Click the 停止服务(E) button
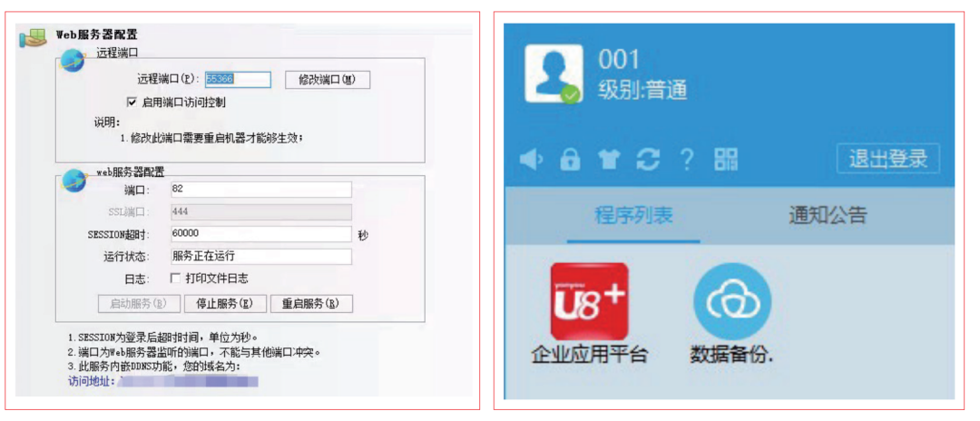 pos(225,304)
